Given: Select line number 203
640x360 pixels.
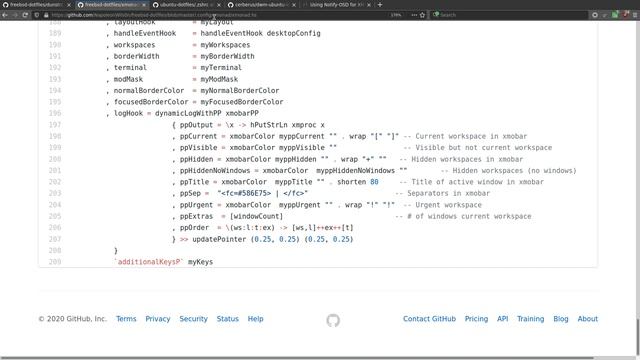Looking at the screenshot, I should [x=55, y=193].
